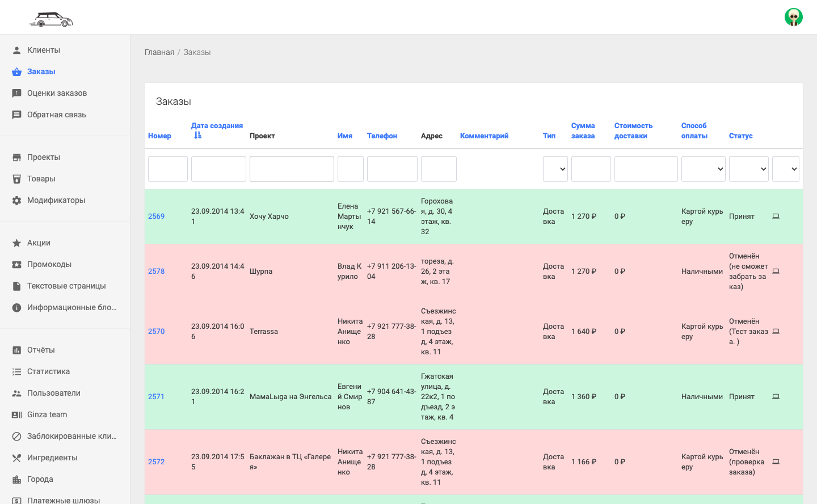Click the Номер filter input field
The width and height of the screenshot is (817, 504).
tap(167, 169)
